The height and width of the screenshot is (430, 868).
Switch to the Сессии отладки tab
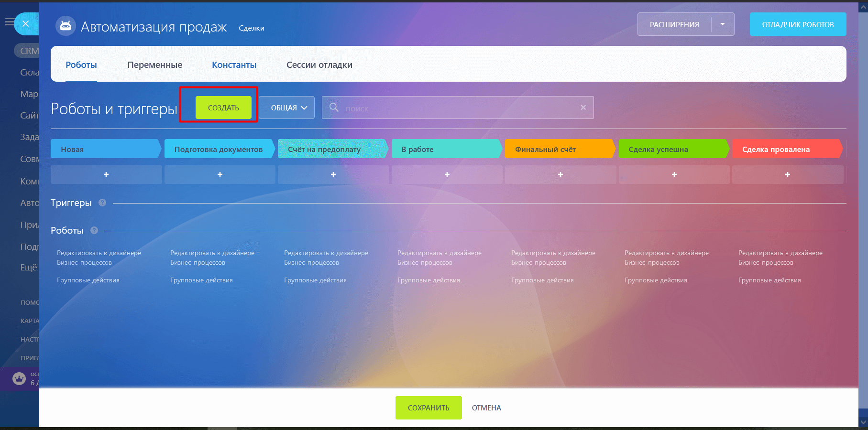(319, 65)
